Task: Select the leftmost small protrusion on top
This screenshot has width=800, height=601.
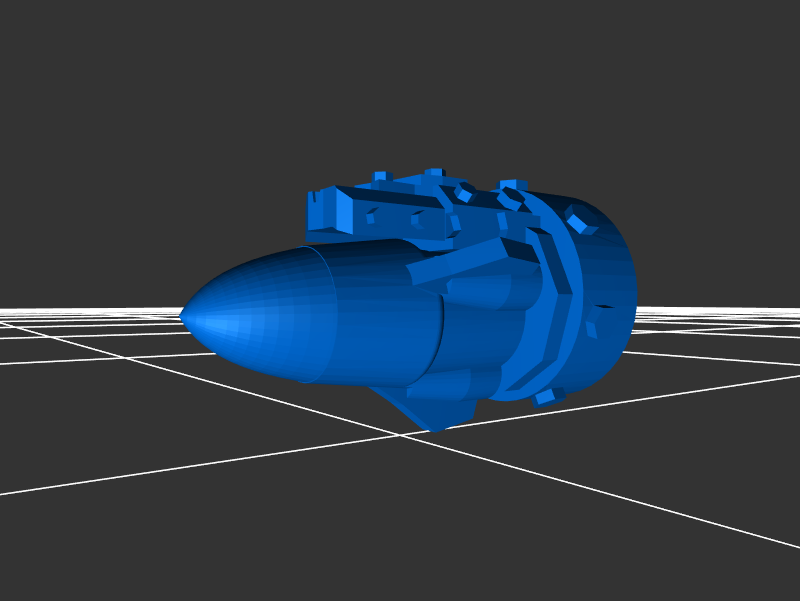Action: [380, 177]
